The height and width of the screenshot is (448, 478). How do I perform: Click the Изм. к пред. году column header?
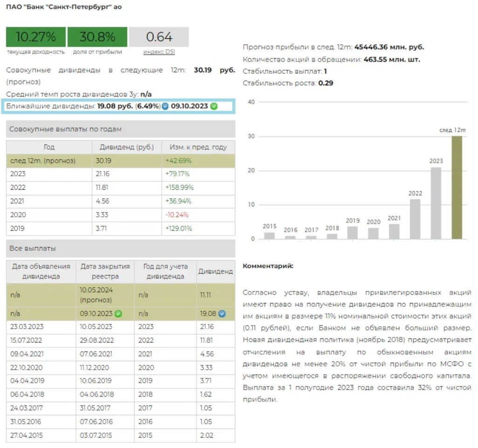198,147
